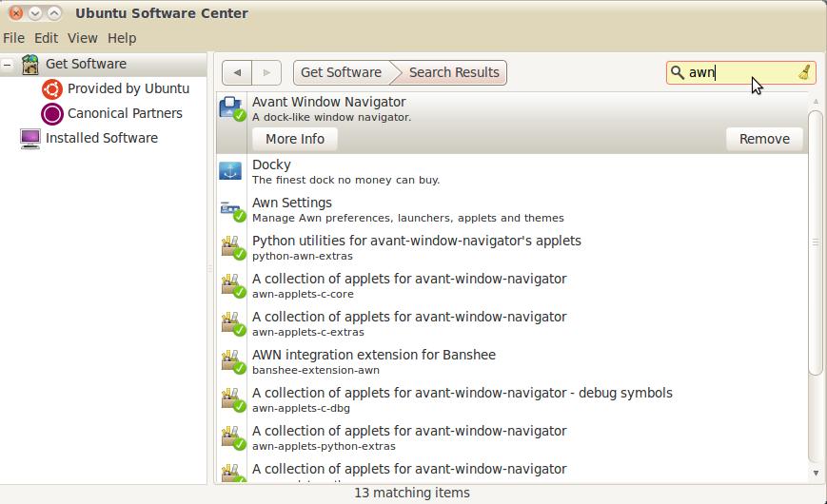Open the View menu
Image resolution: width=827 pixels, height=504 pixels.
(82, 38)
